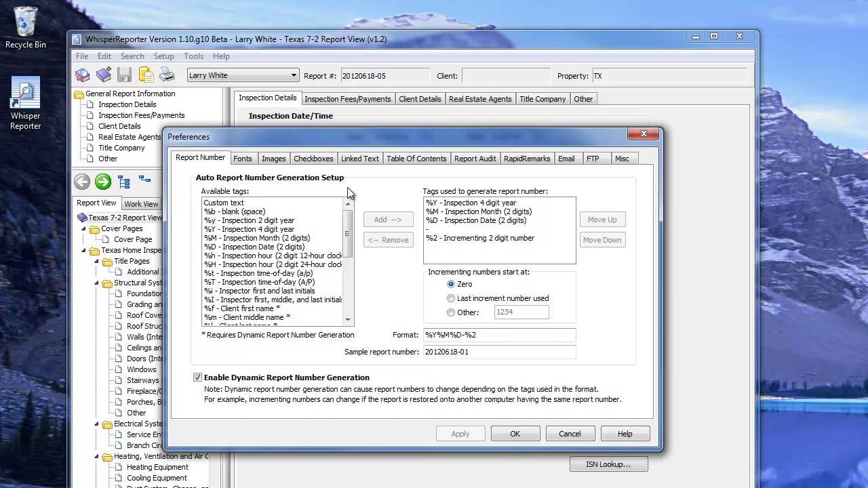Click the database copy toolbar icon
This screenshot has width=868, height=488.
pyautogui.click(x=146, y=75)
